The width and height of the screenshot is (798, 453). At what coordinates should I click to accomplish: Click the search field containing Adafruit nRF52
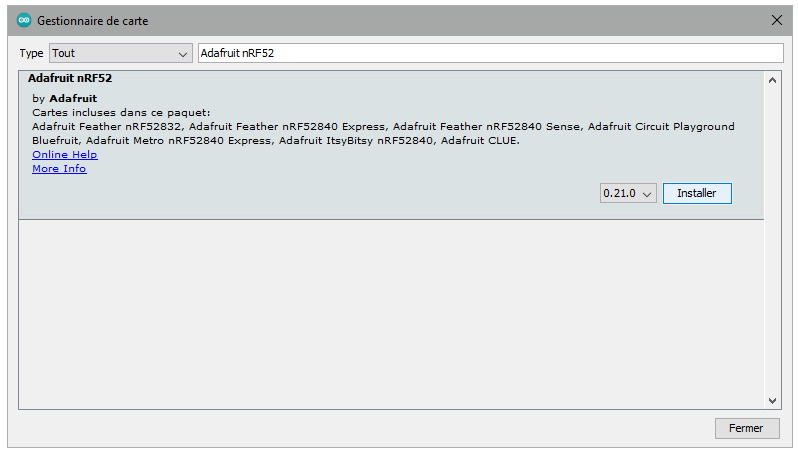coord(490,53)
